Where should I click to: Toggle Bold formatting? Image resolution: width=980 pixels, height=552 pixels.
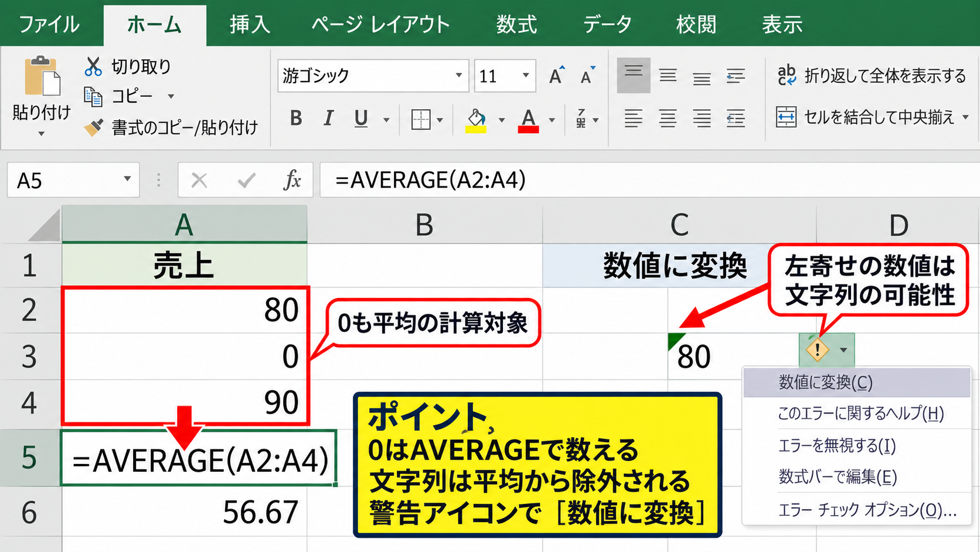pyautogui.click(x=297, y=119)
